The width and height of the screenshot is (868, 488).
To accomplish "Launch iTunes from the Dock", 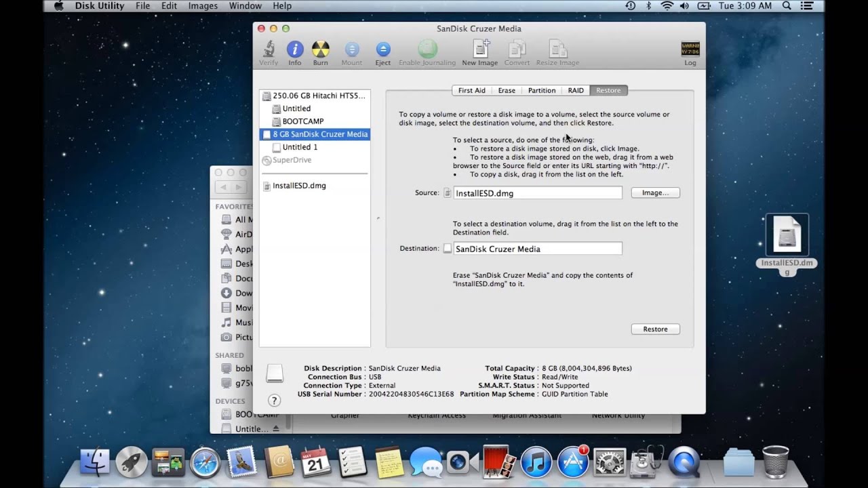I will pos(536,462).
